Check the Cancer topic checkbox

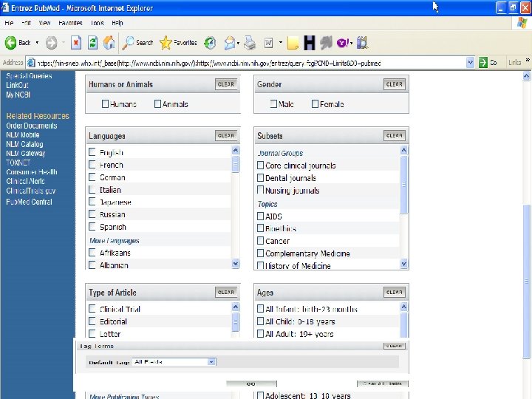tap(260, 241)
